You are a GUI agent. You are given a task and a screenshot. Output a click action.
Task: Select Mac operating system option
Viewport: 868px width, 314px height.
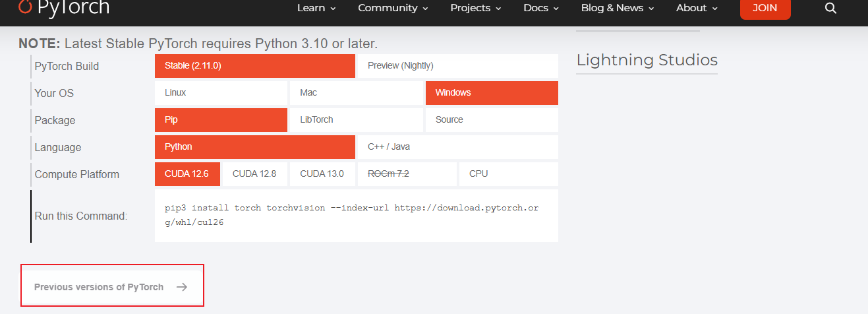pos(356,93)
